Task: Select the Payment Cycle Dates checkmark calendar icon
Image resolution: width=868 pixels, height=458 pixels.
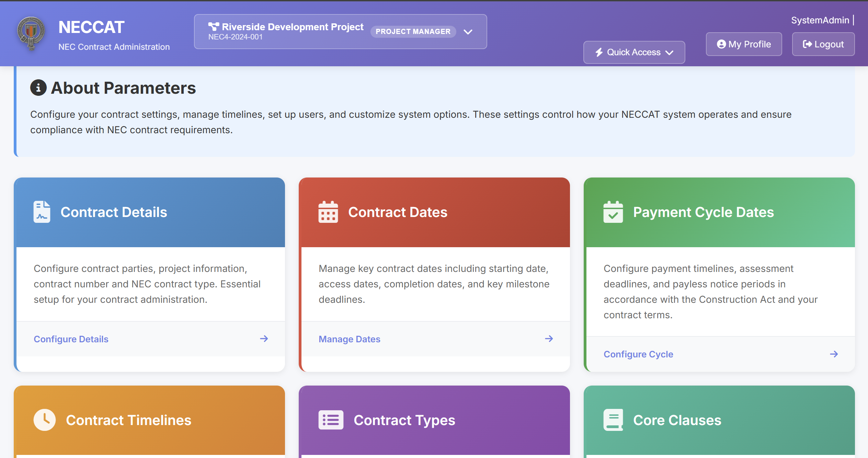Action: coord(613,212)
